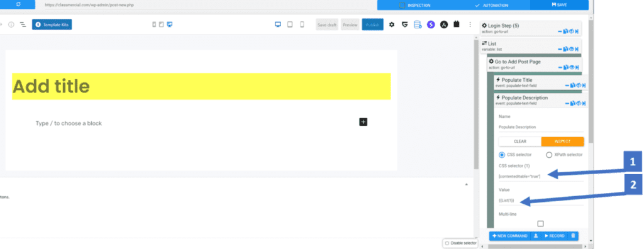Click the upload icon next to New Command
Viewport: 644px width, 249px height.
point(536,236)
